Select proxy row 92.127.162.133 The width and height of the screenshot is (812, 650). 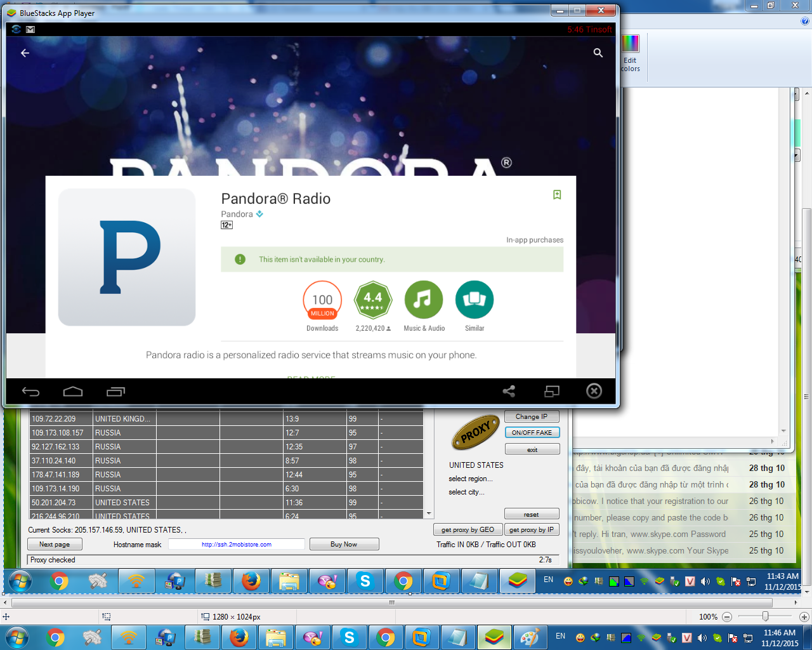pos(226,447)
